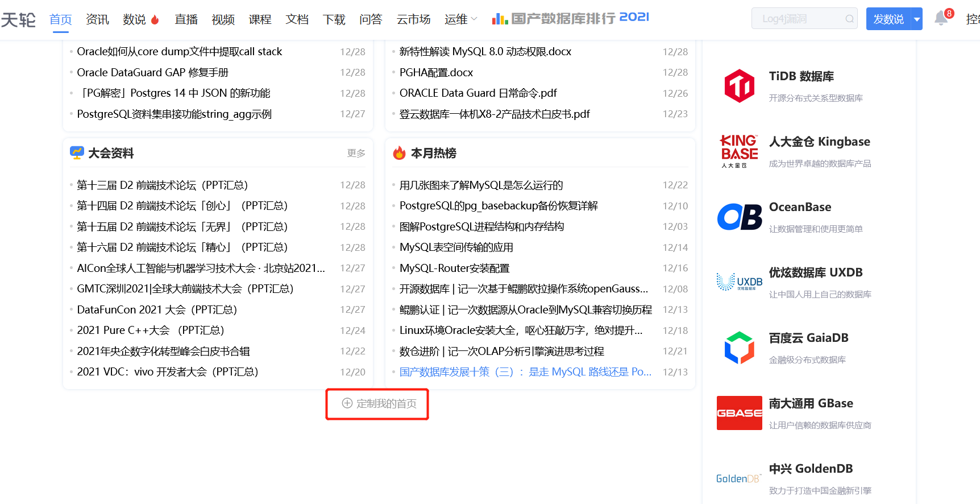Viewport: 980px width, 504px height.
Task: Click the 国产数据库排行 2021 banner
Action: [x=571, y=18]
